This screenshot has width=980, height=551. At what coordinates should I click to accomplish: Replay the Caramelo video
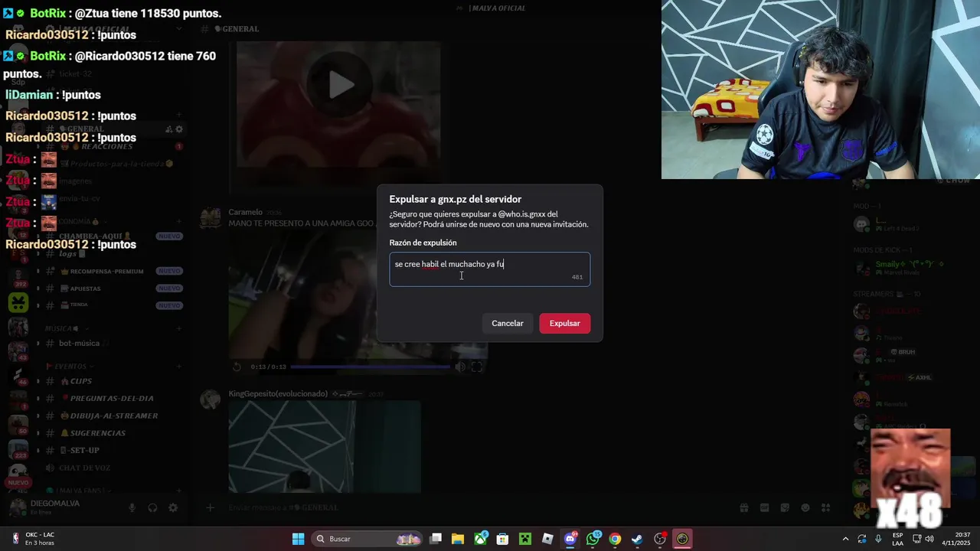pyautogui.click(x=237, y=367)
